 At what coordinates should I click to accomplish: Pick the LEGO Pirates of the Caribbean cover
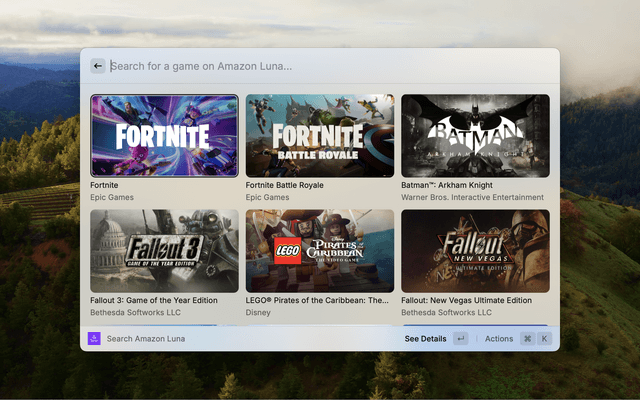coord(320,251)
